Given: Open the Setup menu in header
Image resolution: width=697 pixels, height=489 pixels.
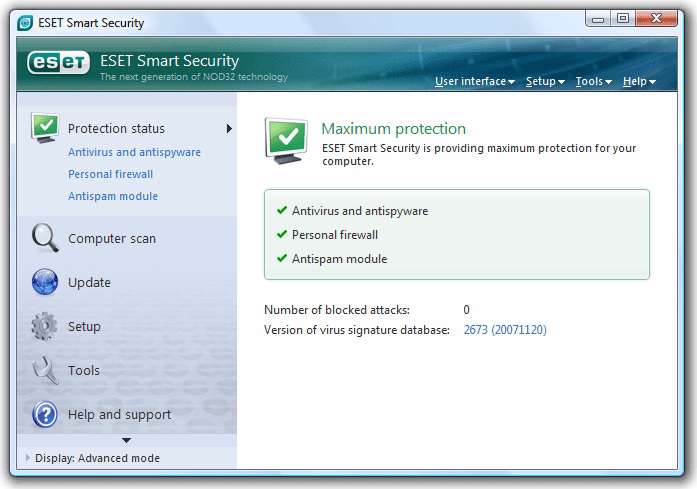Looking at the screenshot, I should pyautogui.click(x=545, y=81).
